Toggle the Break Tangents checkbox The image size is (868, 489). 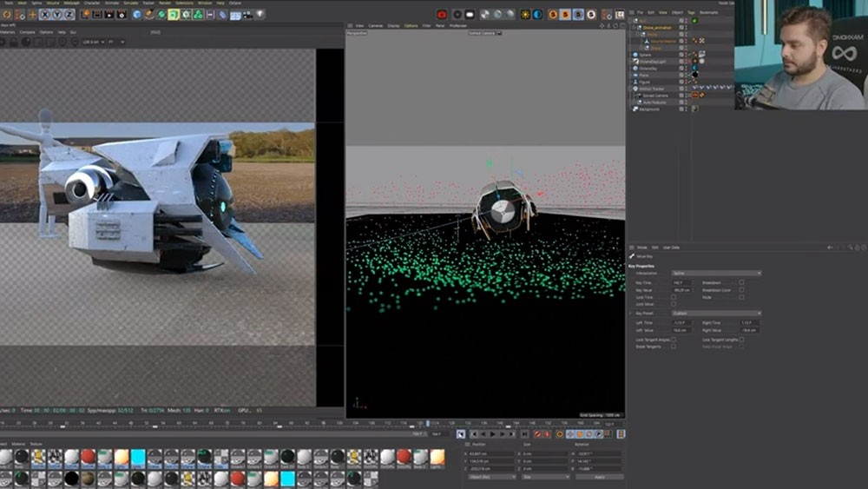pos(674,347)
